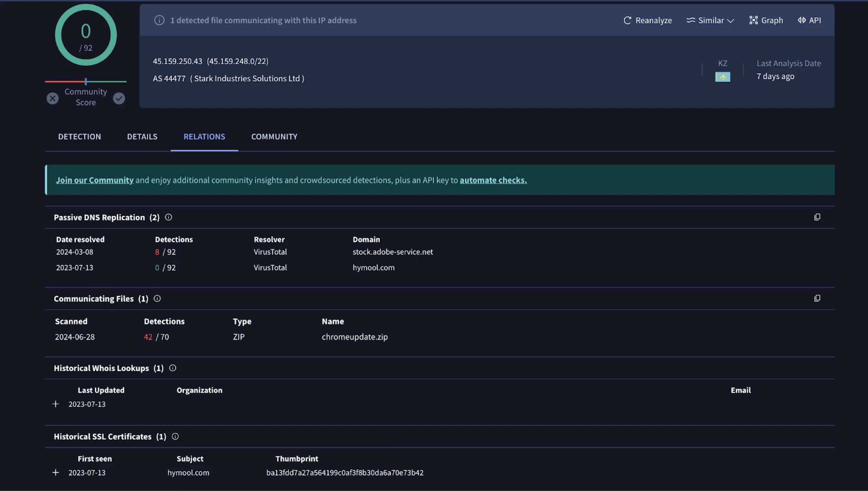Image resolution: width=868 pixels, height=491 pixels.
Task: Click the automate checks link
Action: pyautogui.click(x=492, y=179)
